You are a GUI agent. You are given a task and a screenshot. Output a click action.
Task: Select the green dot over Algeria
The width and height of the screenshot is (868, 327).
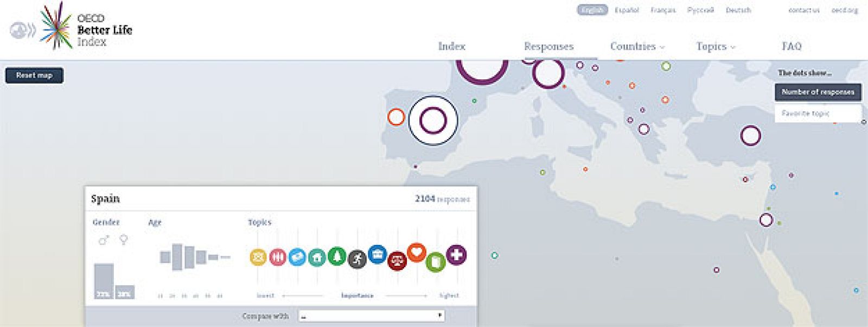[542, 172]
